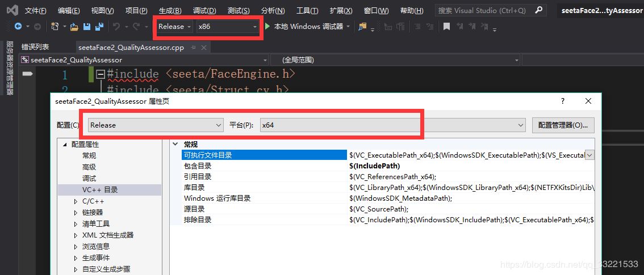Expand the 链接器 tree node
The height and width of the screenshot is (275, 644).
click(x=76, y=213)
